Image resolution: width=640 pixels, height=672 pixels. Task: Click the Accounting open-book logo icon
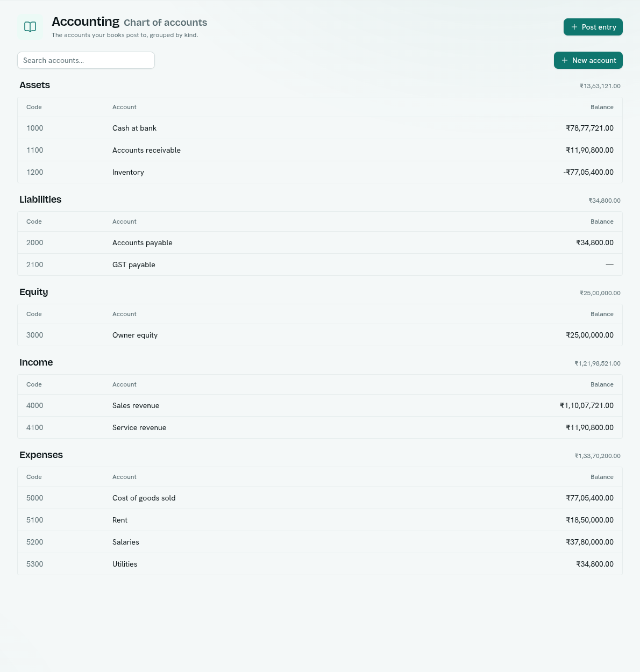[x=30, y=27]
